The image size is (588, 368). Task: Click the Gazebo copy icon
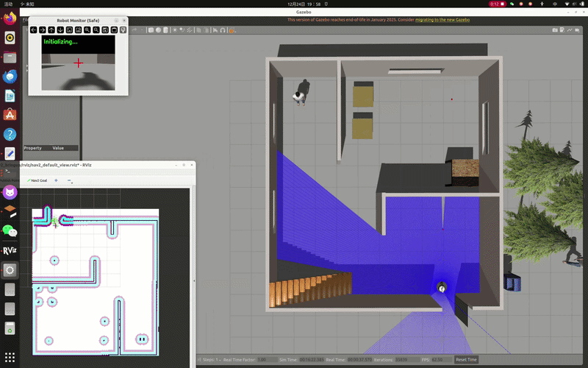click(x=198, y=30)
